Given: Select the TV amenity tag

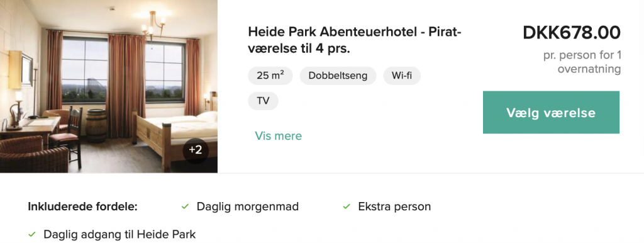Looking at the screenshot, I should [263, 101].
